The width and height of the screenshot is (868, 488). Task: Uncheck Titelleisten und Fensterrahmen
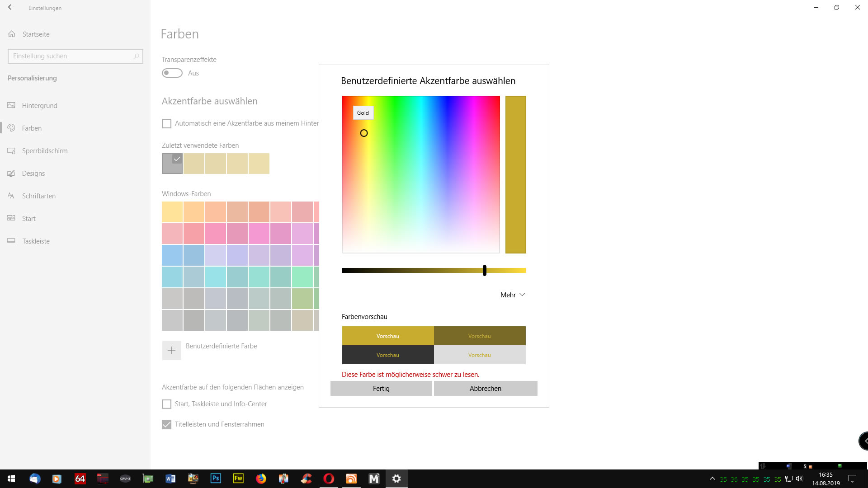pyautogui.click(x=167, y=424)
